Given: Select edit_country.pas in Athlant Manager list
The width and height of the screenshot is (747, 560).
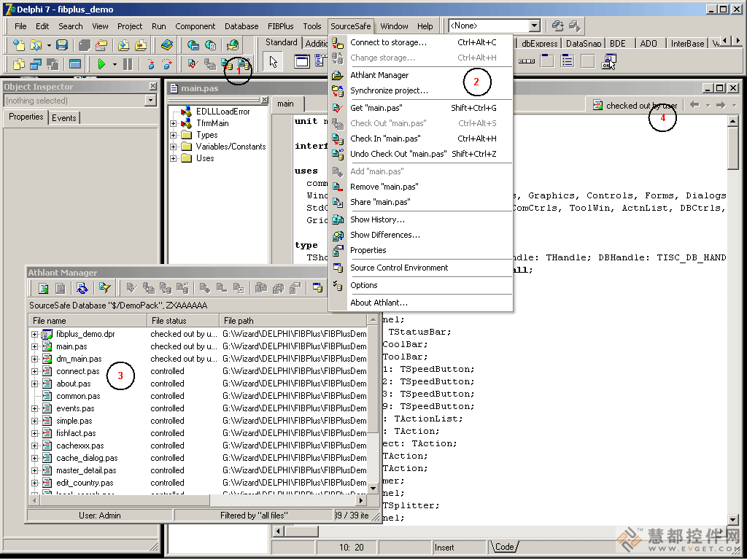Looking at the screenshot, I should coord(85,483).
